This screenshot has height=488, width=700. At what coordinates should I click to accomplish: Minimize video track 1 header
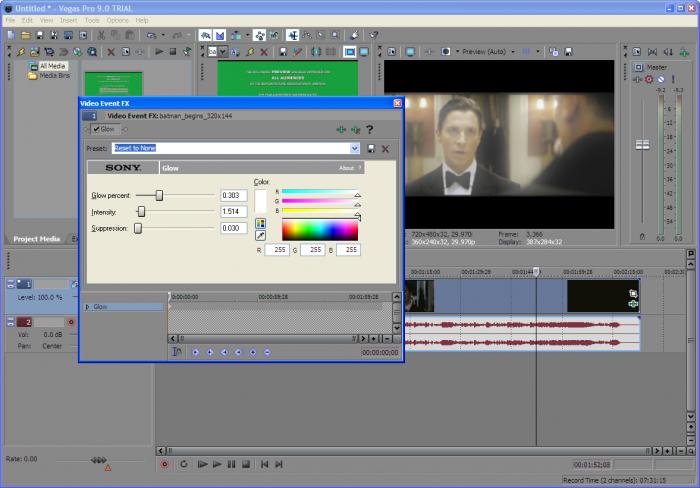(10, 285)
